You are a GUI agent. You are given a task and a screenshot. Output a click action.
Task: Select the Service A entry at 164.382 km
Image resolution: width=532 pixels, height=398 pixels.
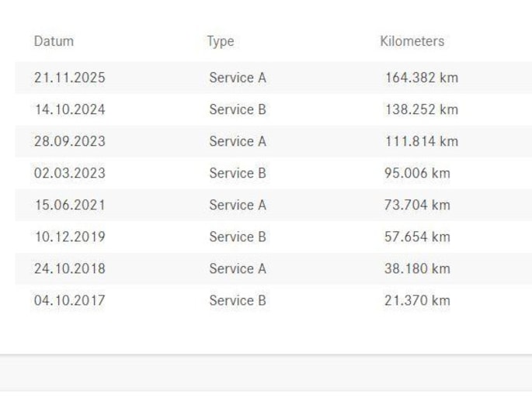[237, 78]
